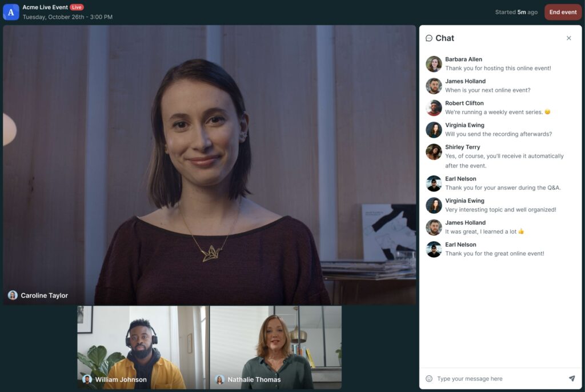Open the emoji picker in the message box
The image size is (585, 392).
[429, 378]
